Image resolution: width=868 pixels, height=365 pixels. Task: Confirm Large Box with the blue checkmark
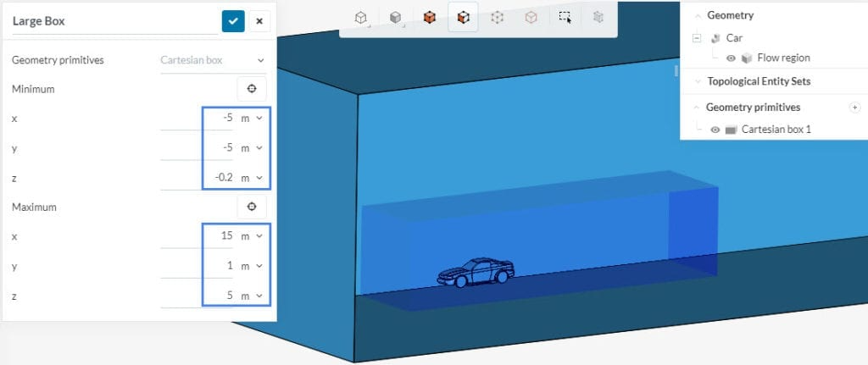point(233,21)
